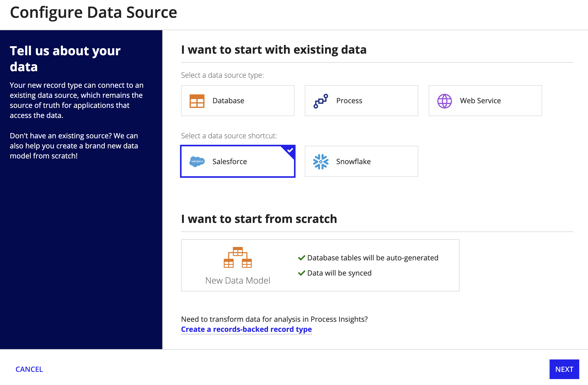588x385 pixels.
Task: Click the CANCEL button
Action: click(x=29, y=369)
